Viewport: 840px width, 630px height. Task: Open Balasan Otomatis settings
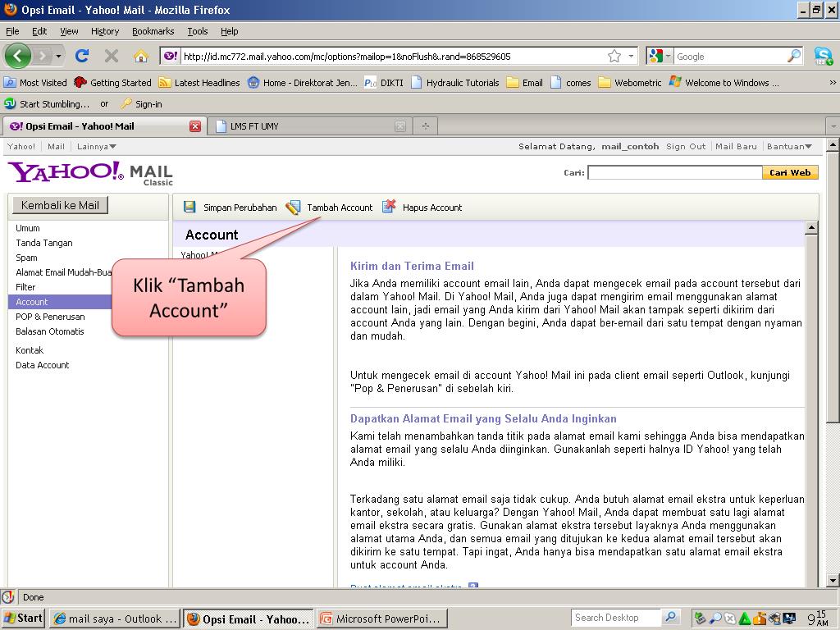(x=50, y=331)
